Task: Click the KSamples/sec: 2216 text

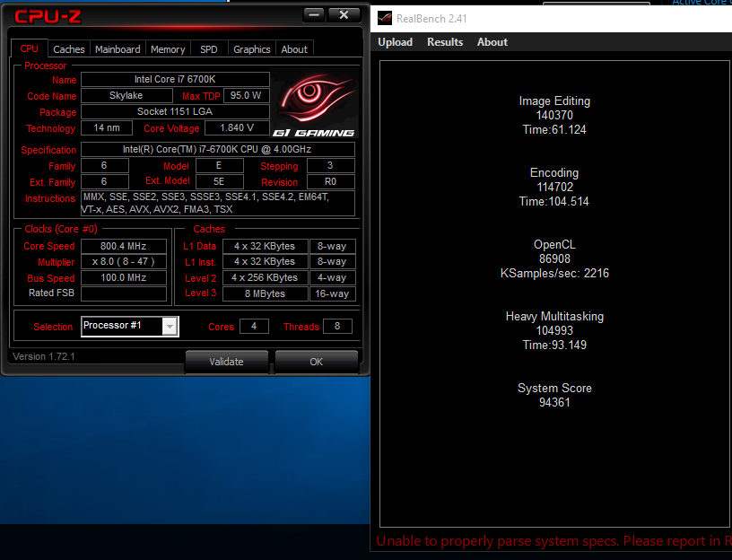Action: [x=554, y=273]
